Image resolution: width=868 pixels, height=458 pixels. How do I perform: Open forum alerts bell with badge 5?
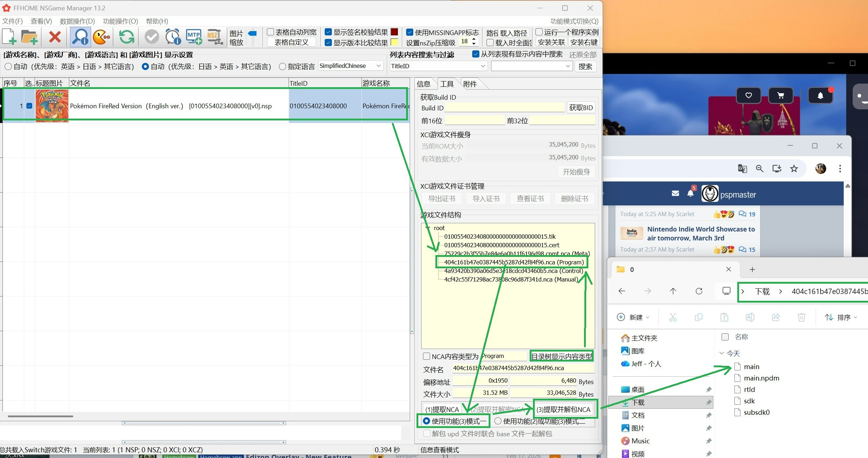(x=690, y=193)
